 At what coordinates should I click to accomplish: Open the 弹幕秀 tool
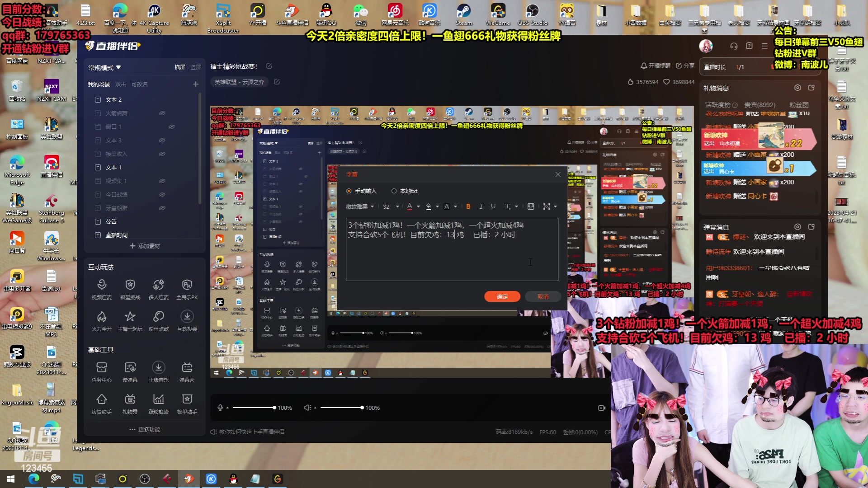pos(187,372)
